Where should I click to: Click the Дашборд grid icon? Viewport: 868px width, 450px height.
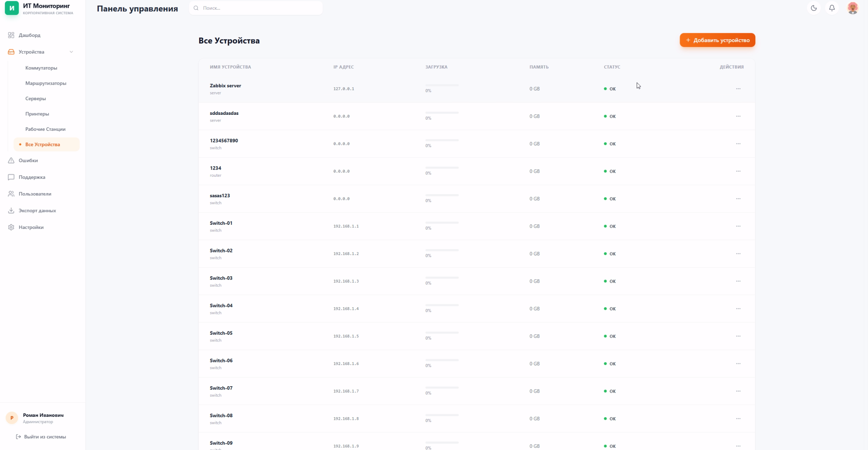[x=11, y=35]
